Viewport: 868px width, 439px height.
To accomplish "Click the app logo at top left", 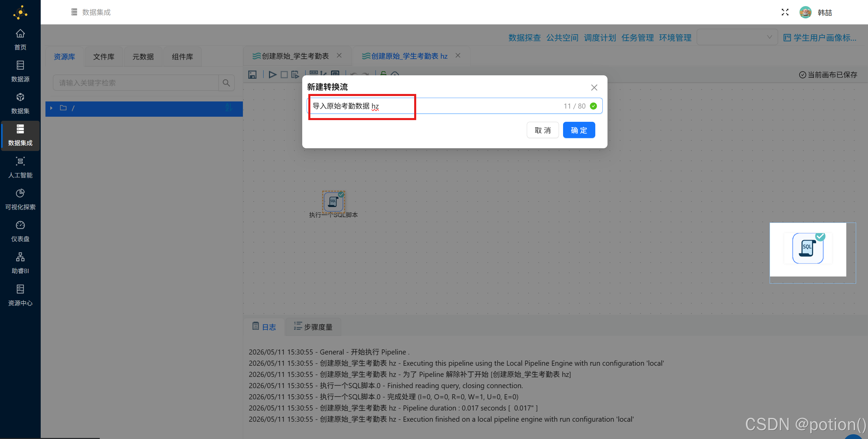I will click(x=20, y=13).
